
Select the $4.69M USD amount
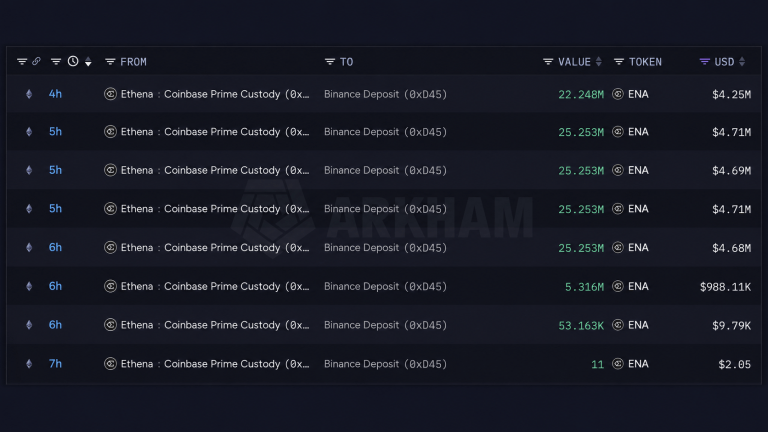pyautogui.click(x=731, y=171)
